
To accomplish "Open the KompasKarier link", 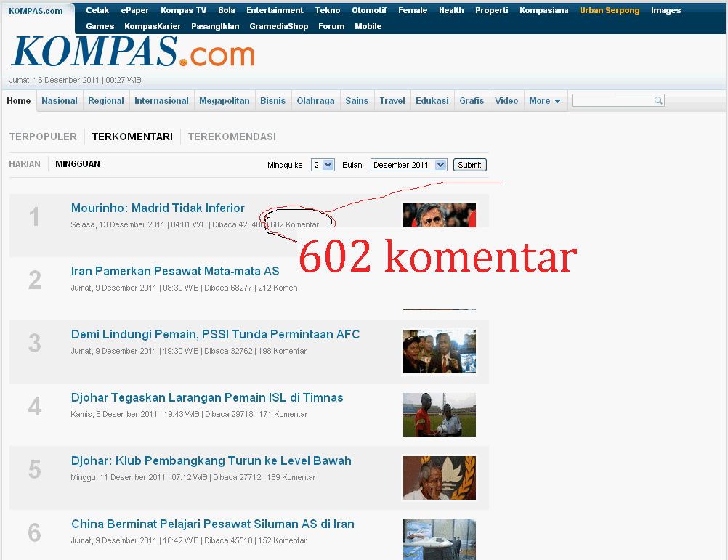I will [153, 26].
